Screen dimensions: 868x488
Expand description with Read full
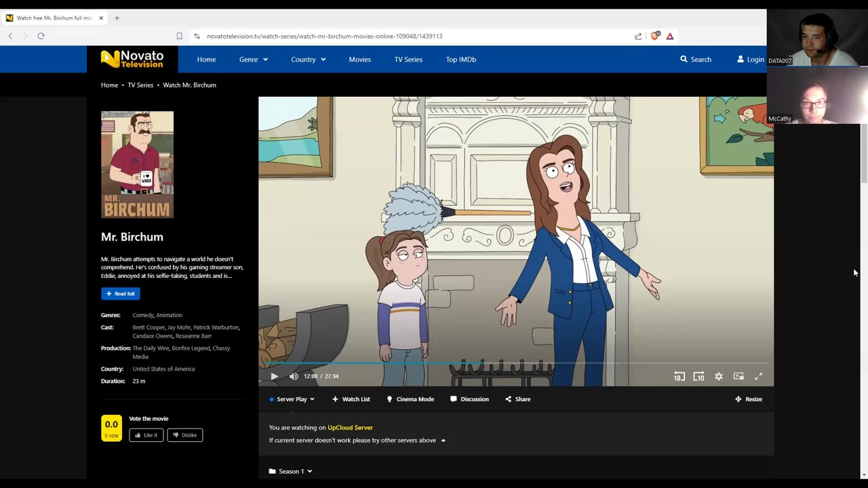[x=121, y=293]
